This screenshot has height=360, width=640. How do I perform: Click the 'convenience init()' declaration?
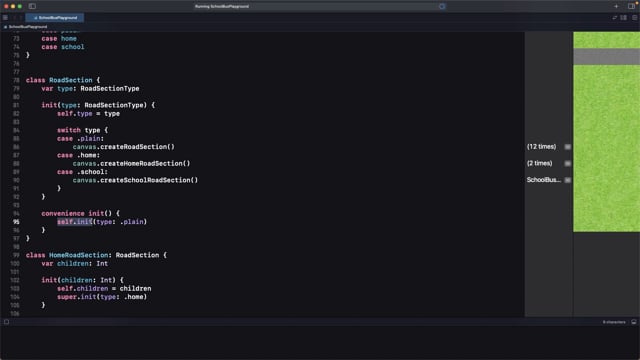tap(80, 213)
